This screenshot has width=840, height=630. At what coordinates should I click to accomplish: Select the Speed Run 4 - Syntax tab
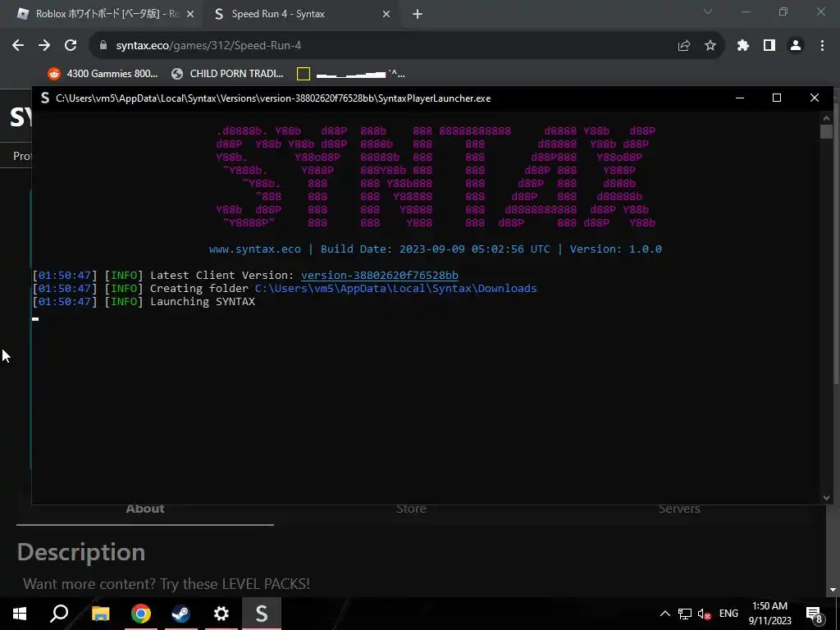pyautogui.click(x=301, y=14)
